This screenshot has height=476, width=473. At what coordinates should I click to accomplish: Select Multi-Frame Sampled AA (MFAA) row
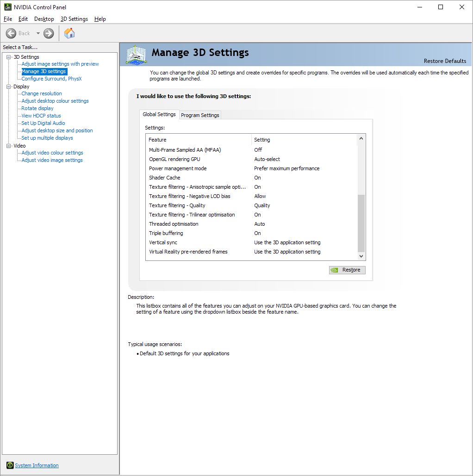click(251, 150)
